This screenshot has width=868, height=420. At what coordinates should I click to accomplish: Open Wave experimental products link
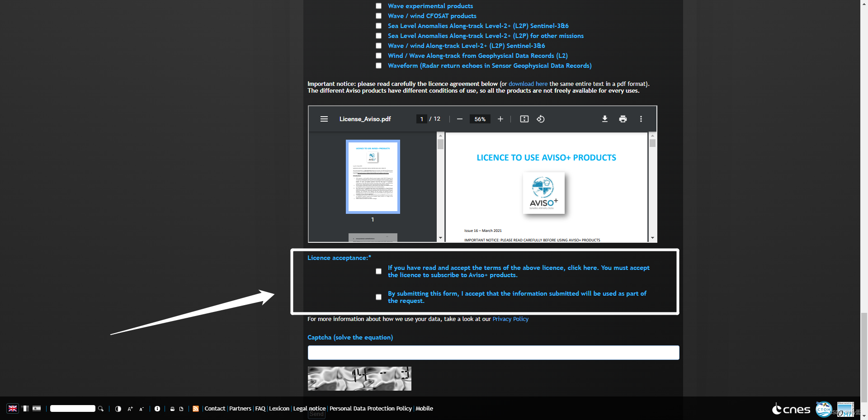[x=430, y=6]
